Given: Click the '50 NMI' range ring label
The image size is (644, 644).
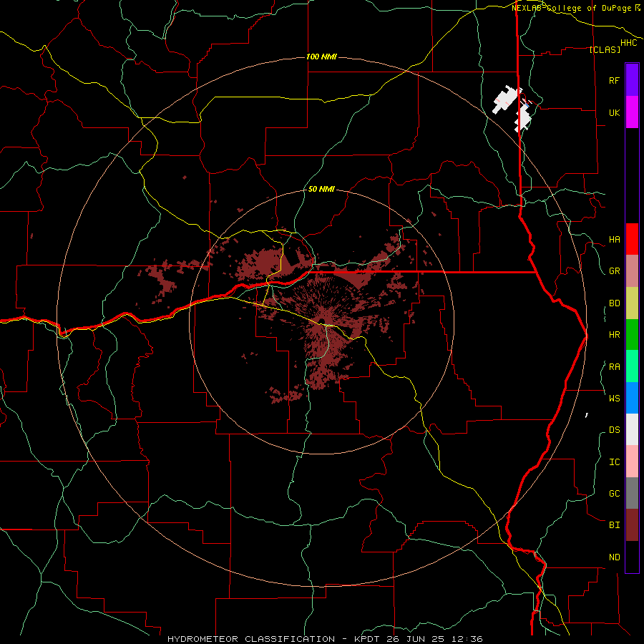Looking at the screenshot, I should click(321, 189).
